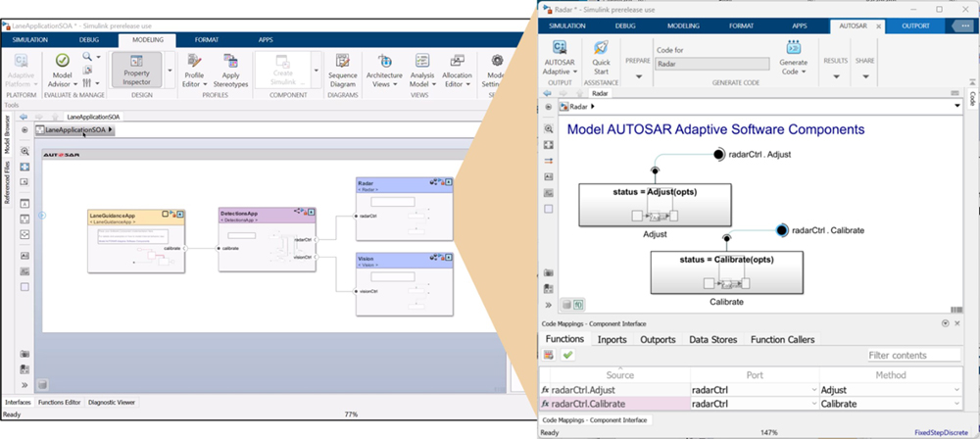Screen dimensions: 980x439
Task: Open the FORMAT tab in LaneApplicationSOA window
Action: (206, 40)
